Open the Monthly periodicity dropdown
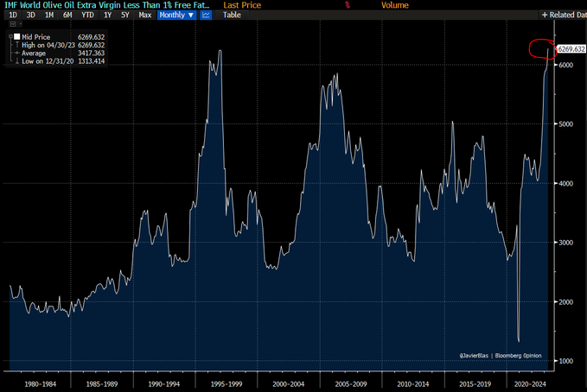Viewport: 587px width, 392px height. [x=176, y=16]
